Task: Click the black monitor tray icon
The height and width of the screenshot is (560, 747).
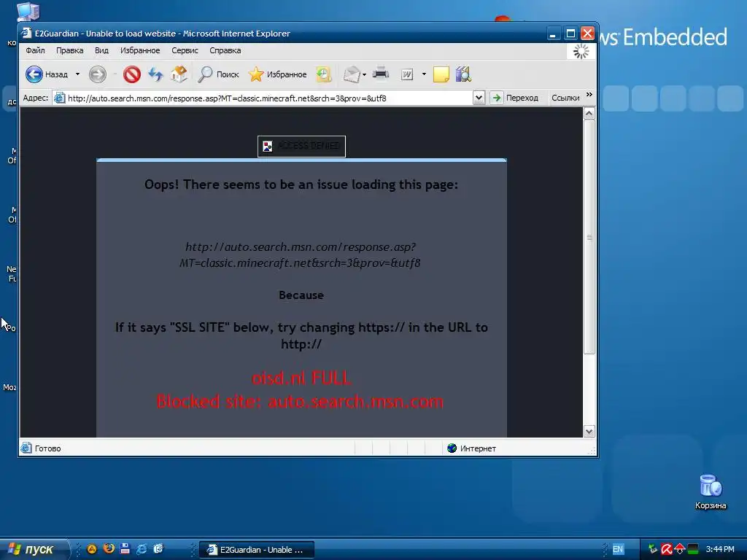Action: tap(693, 549)
